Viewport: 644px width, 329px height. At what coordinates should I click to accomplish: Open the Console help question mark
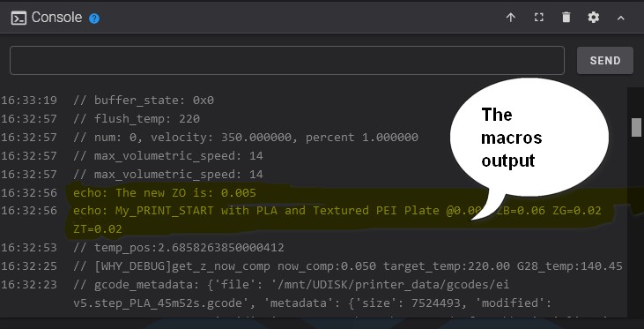(x=94, y=19)
